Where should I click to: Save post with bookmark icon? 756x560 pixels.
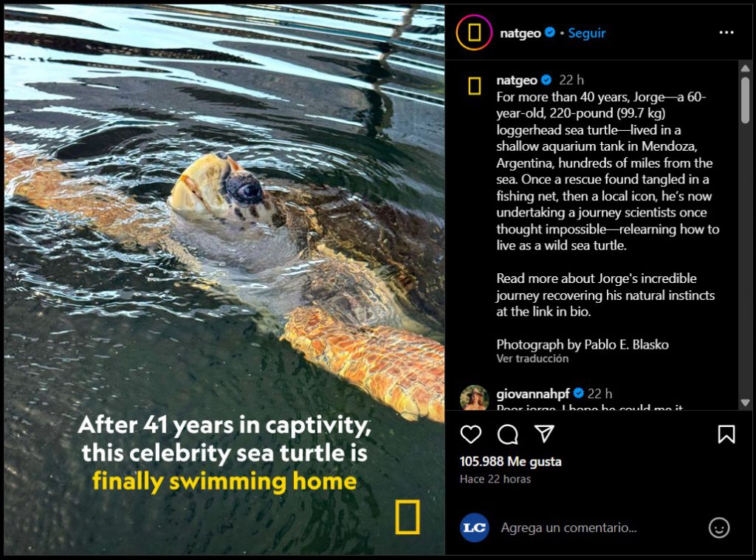point(726,434)
